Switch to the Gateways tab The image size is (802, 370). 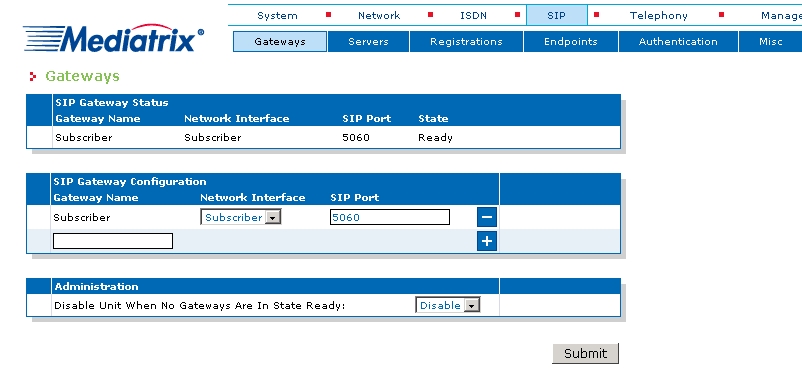pyautogui.click(x=280, y=41)
